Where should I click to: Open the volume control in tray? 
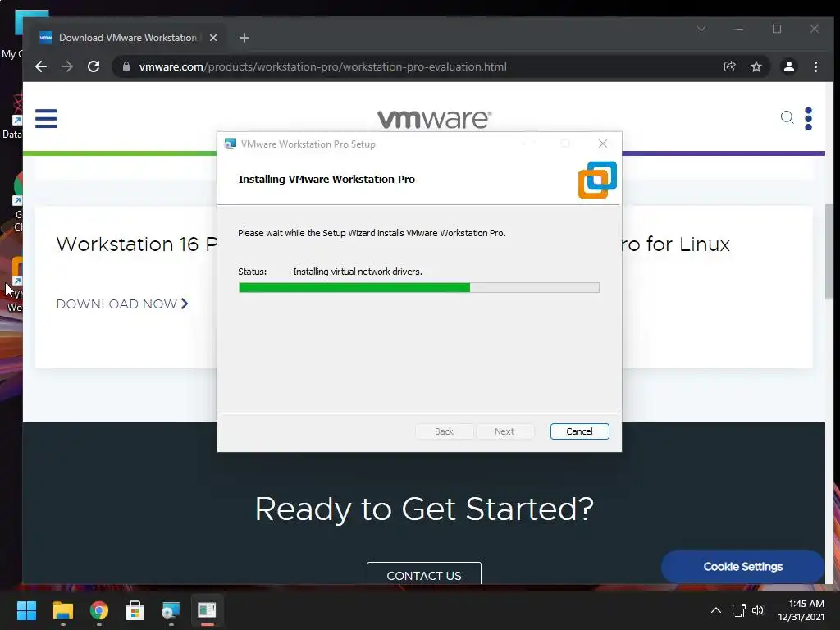(758, 610)
